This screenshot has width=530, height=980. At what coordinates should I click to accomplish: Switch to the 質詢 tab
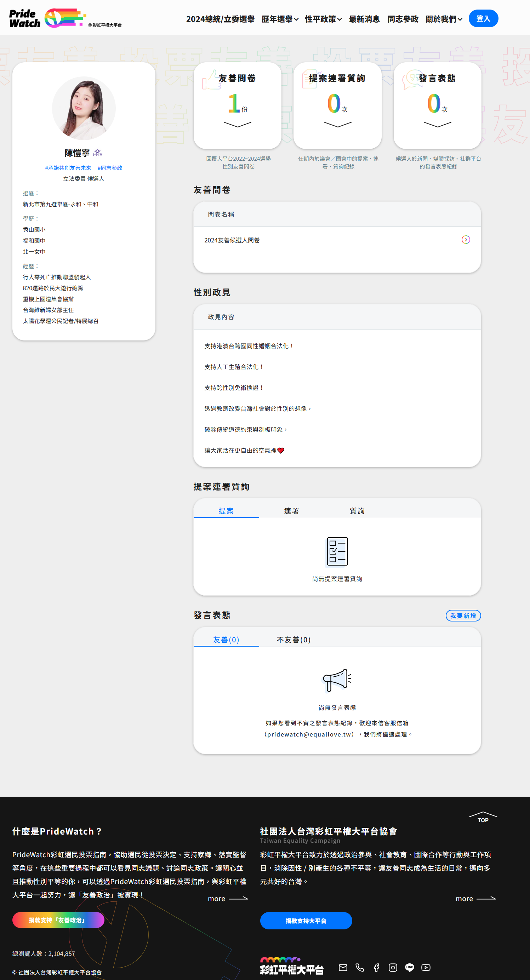pyautogui.click(x=357, y=511)
